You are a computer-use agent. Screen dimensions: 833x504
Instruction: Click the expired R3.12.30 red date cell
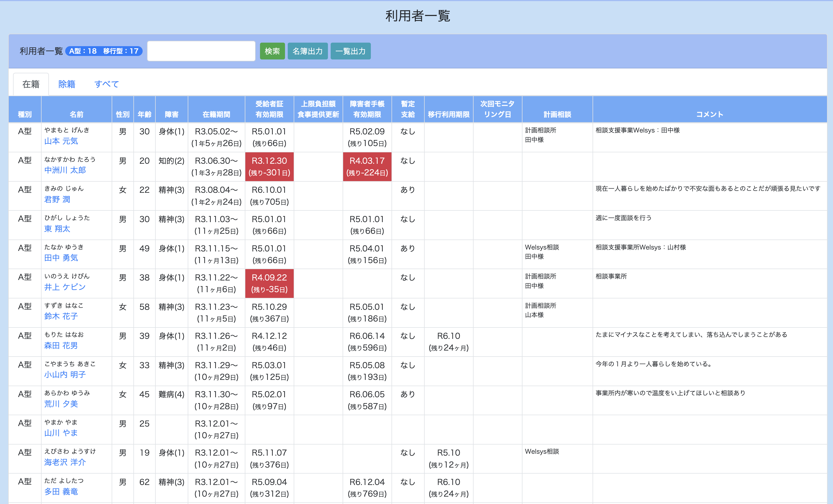(x=269, y=166)
